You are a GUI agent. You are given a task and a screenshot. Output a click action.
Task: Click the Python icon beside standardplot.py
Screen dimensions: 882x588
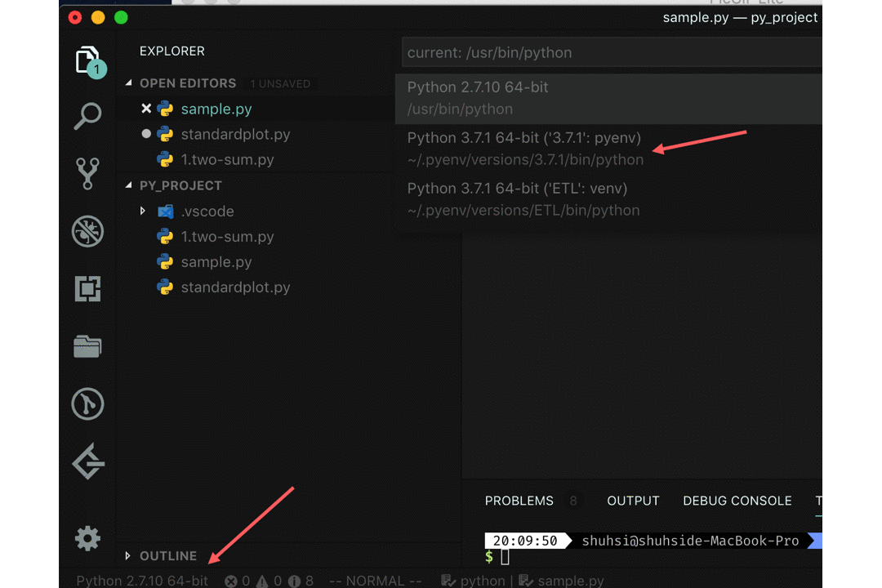point(165,134)
